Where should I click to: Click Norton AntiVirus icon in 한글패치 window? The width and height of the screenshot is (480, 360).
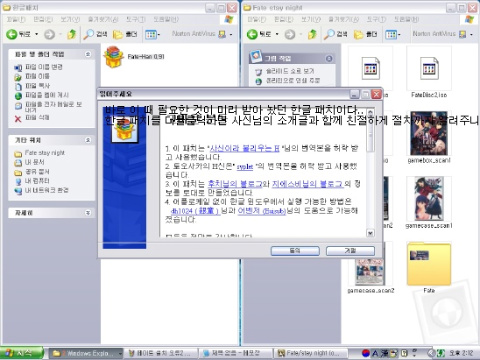(222, 34)
